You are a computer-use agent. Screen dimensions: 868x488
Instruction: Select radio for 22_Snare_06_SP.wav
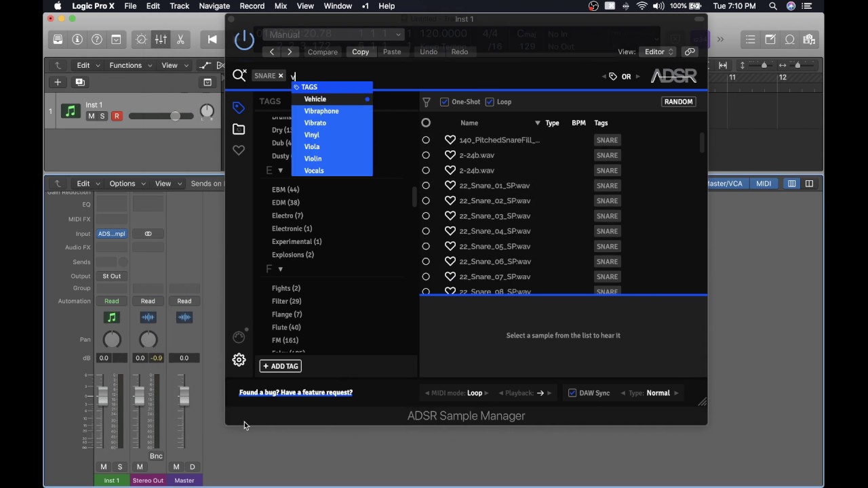pyautogui.click(x=426, y=261)
